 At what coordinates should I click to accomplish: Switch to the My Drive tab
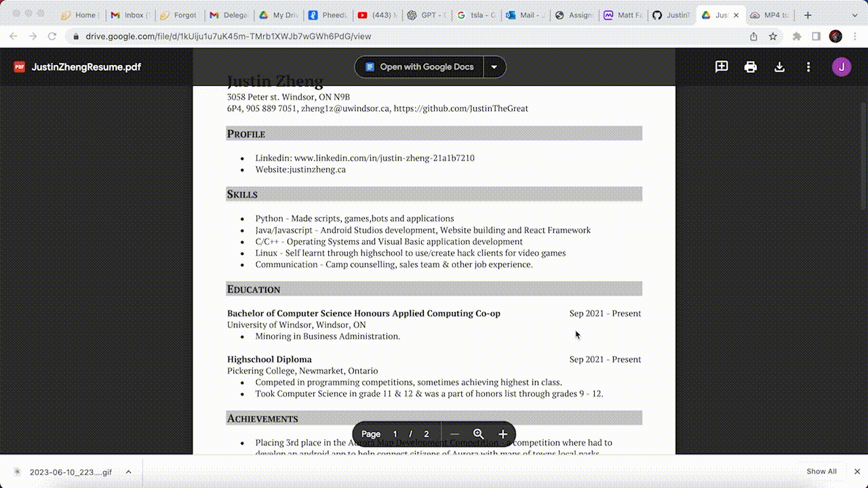pos(277,15)
